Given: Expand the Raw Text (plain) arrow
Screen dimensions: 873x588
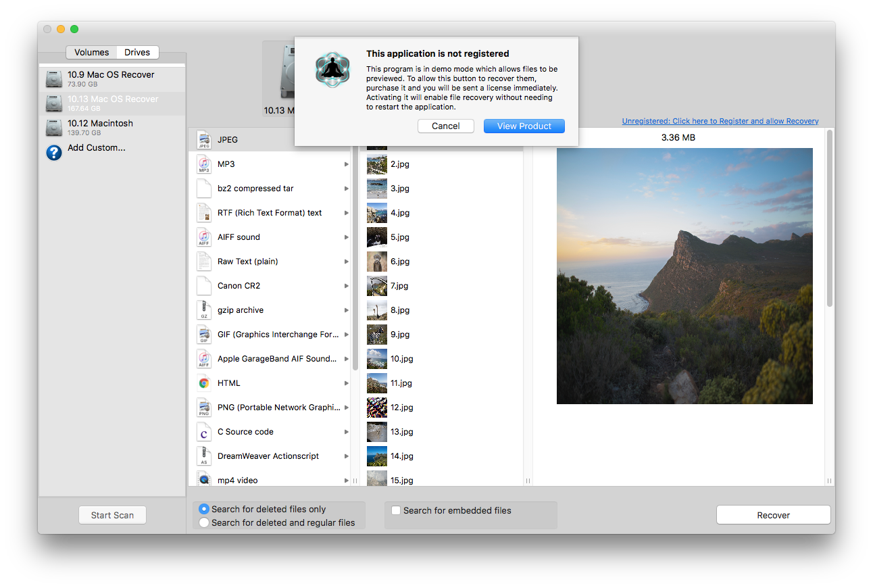Looking at the screenshot, I should tap(347, 262).
